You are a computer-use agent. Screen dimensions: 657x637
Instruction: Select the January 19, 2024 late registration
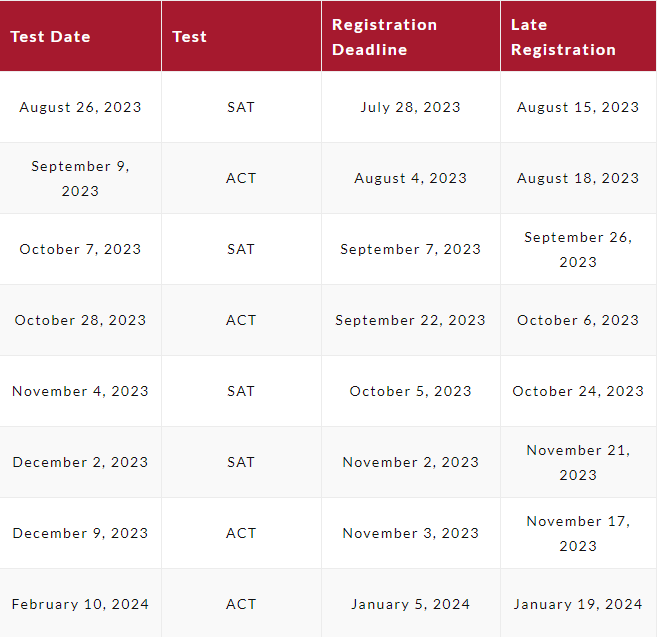(x=578, y=604)
